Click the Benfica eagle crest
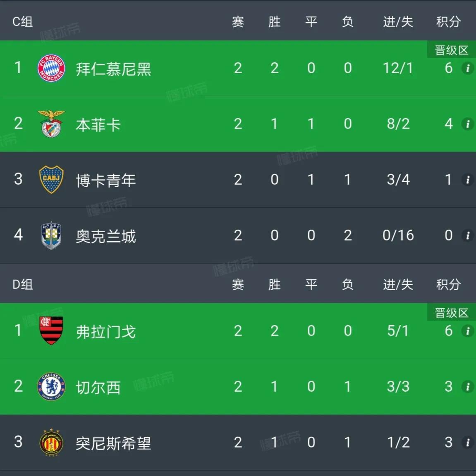Image resolution: width=476 pixels, height=476 pixels. [x=51, y=124]
